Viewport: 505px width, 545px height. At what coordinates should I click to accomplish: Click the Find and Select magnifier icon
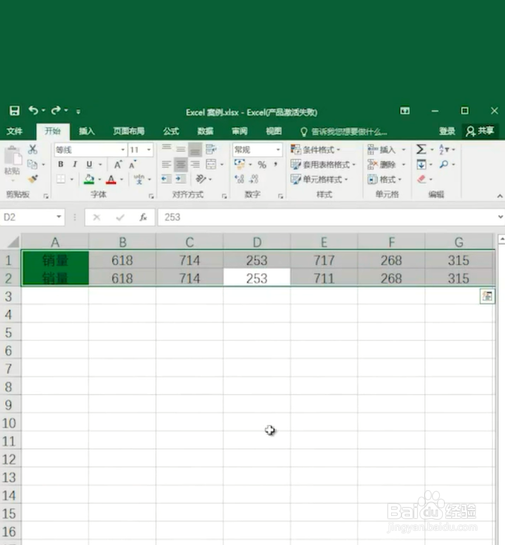[x=444, y=164]
